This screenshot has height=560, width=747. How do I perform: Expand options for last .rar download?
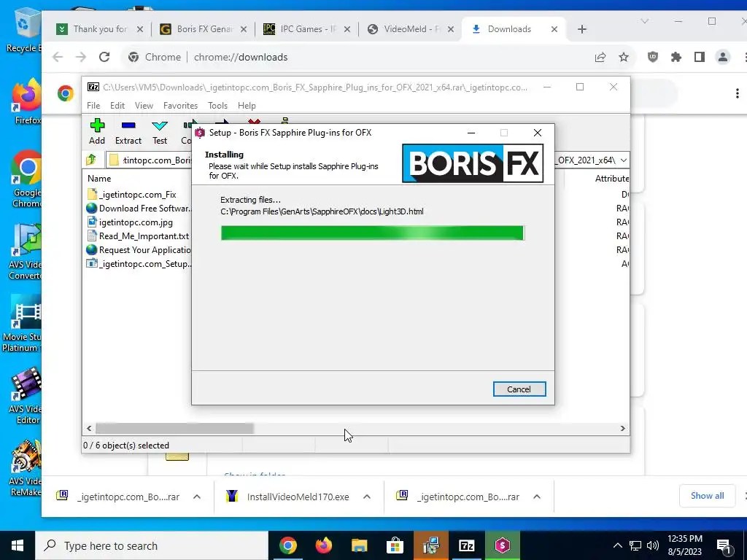[537, 497]
